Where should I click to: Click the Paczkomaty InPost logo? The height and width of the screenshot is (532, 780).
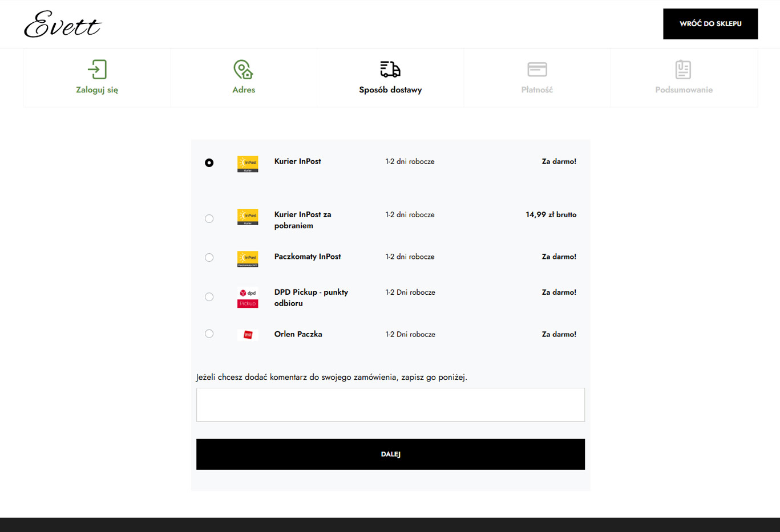tap(248, 259)
